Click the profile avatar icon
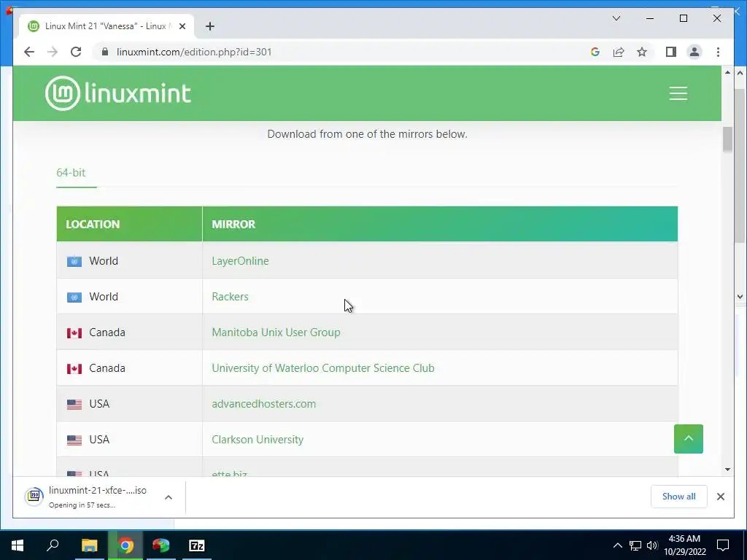 click(x=694, y=52)
